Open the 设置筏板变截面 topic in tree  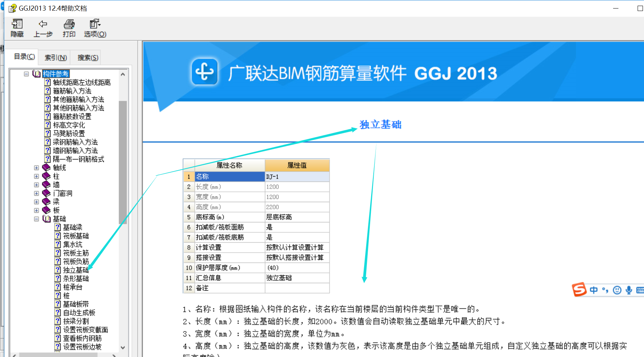click(86, 330)
